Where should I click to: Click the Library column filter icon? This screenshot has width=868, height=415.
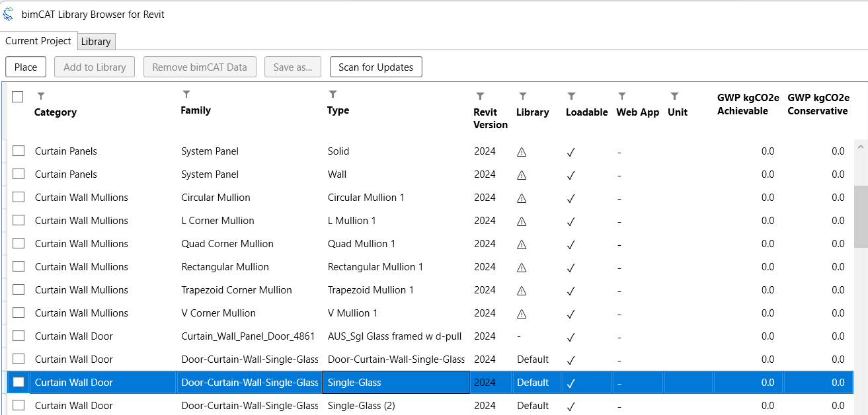pos(523,96)
